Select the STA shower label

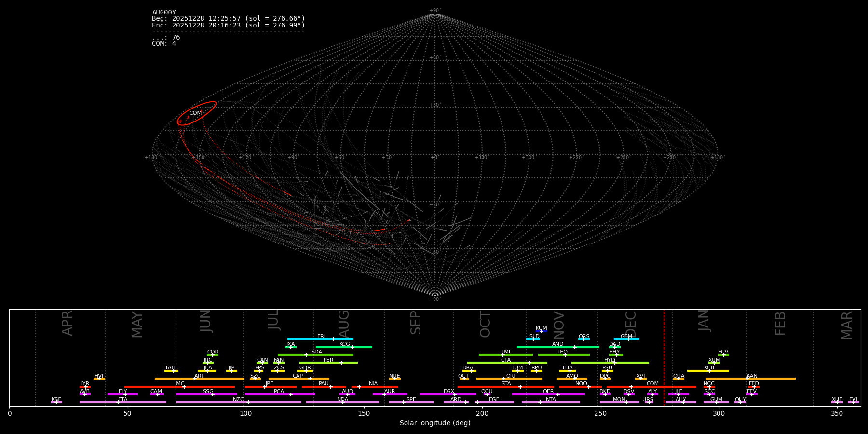pyautogui.click(x=506, y=384)
